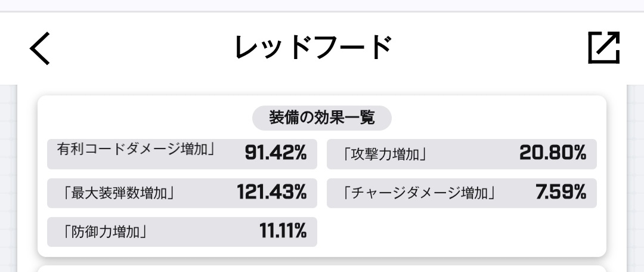Click the 91.42% value
644x272 pixels.
pos(275,153)
